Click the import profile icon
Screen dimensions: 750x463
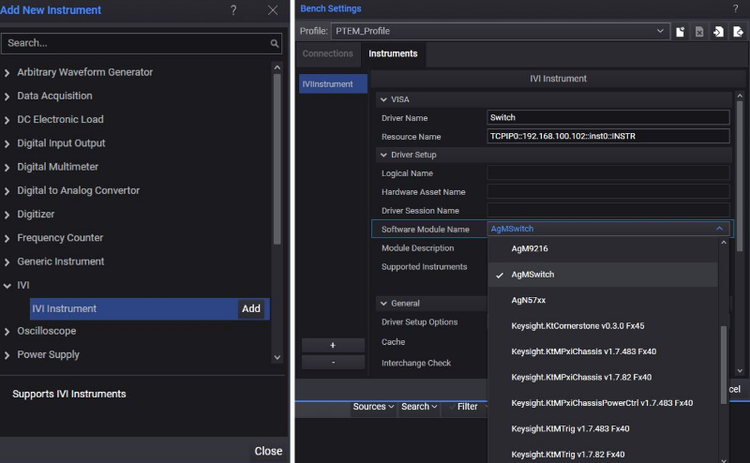(x=719, y=32)
